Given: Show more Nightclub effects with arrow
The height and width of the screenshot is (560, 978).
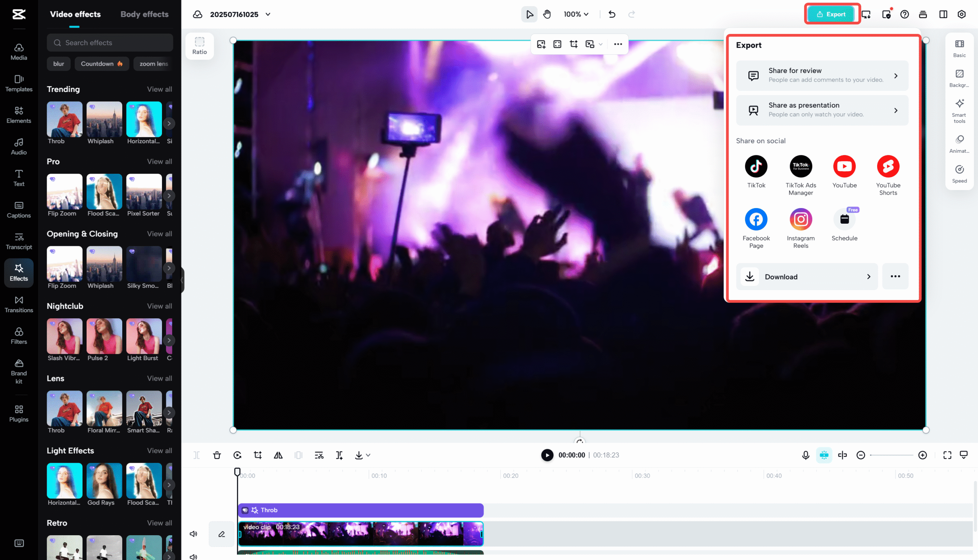Looking at the screenshot, I should (x=168, y=341).
